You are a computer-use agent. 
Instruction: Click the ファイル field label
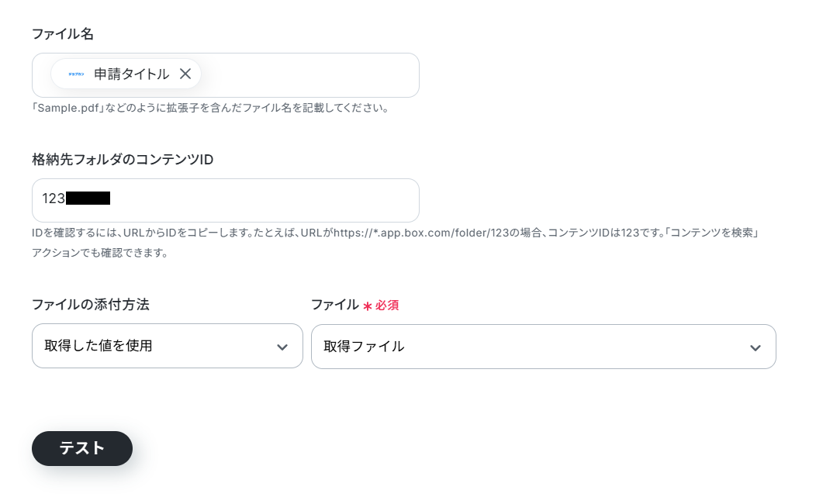(x=334, y=305)
